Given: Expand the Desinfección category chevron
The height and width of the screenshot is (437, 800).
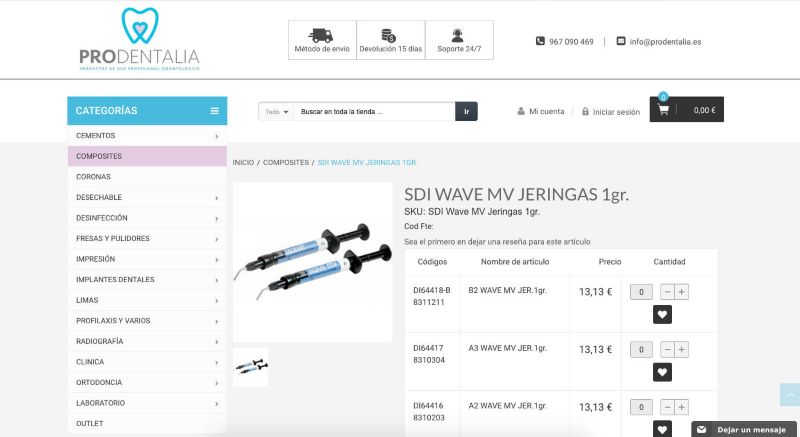Looking at the screenshot, I should 217,218.
